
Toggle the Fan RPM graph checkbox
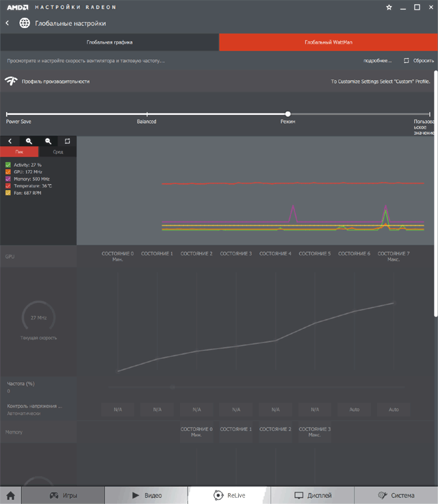(x=8, y=193)
